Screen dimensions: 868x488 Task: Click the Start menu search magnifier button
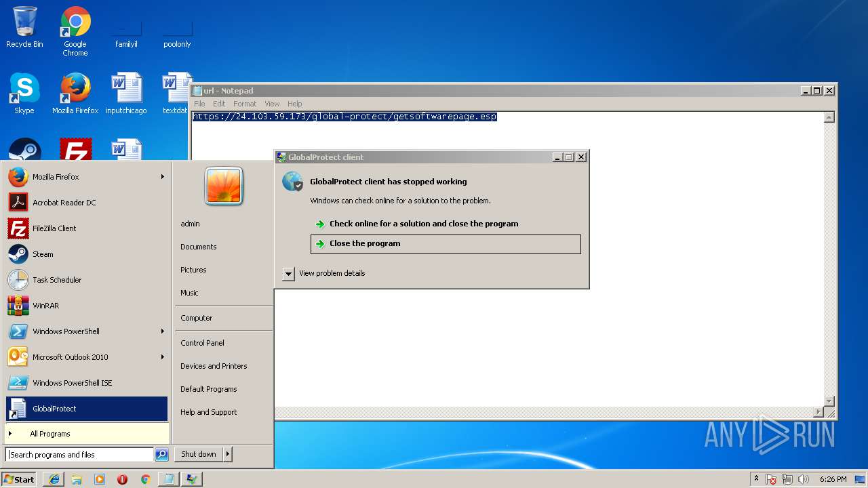(x=161, y=455)
